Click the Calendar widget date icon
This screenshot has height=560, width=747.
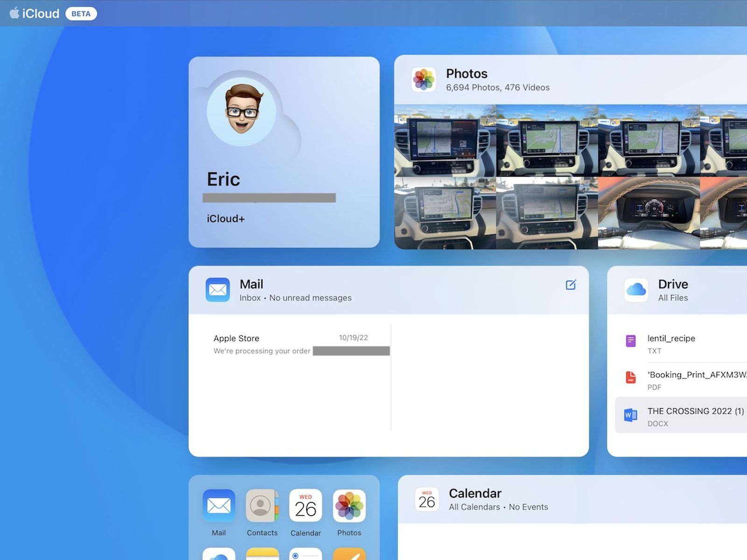(x=427, y=499)
